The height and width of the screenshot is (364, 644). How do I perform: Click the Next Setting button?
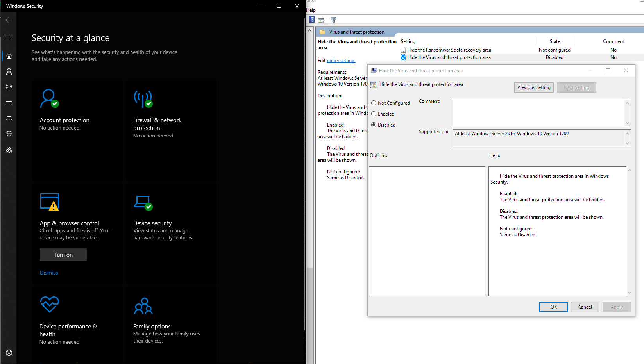[576, 87]
